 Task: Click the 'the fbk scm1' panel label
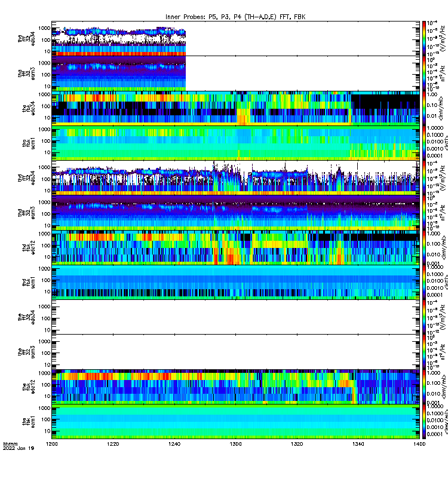pos(28,422)
